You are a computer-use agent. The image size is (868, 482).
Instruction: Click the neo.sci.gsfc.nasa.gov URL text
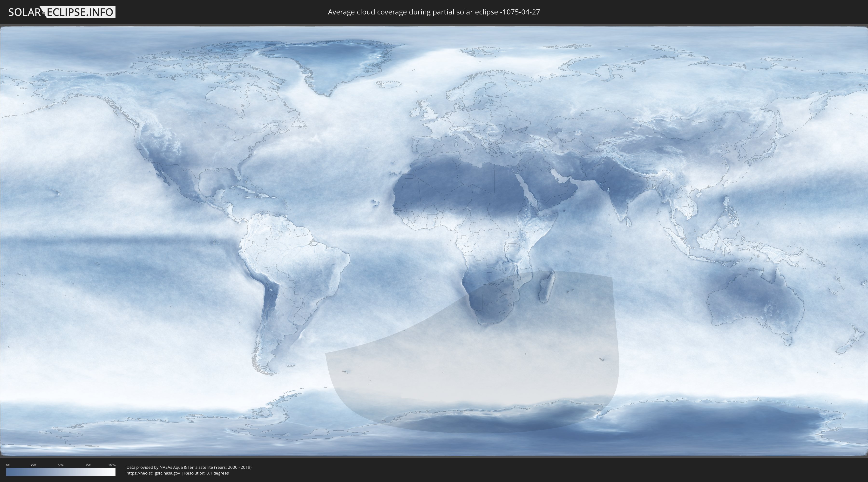(153, 473)
